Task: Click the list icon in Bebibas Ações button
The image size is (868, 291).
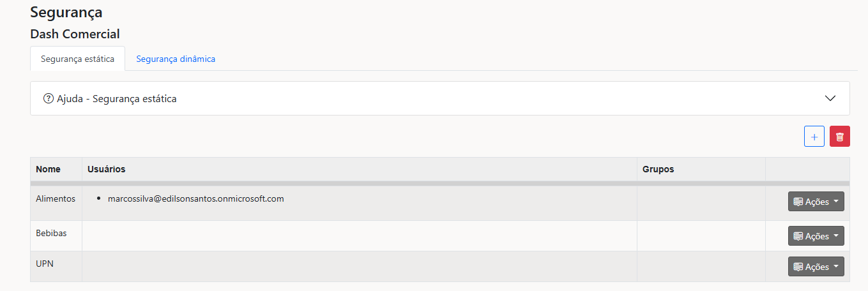Action: tap(798, 236)
